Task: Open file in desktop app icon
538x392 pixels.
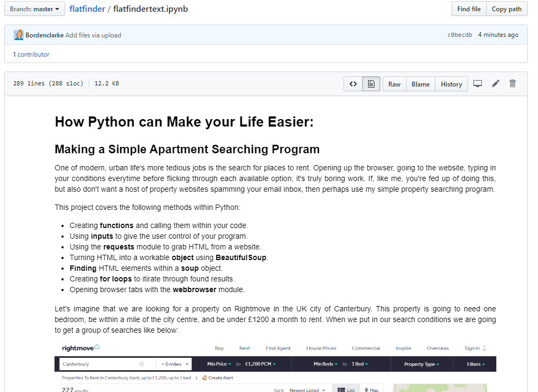Action: (478, 84)
